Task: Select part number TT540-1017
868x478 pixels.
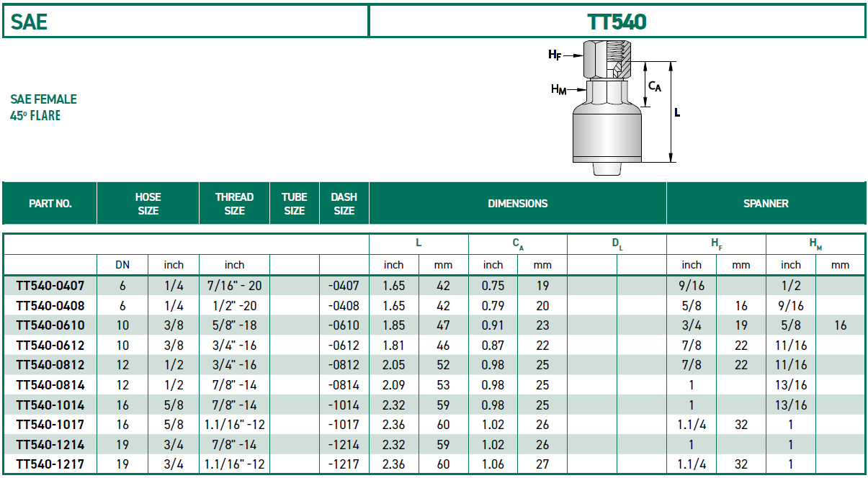Action: point(50,425)
